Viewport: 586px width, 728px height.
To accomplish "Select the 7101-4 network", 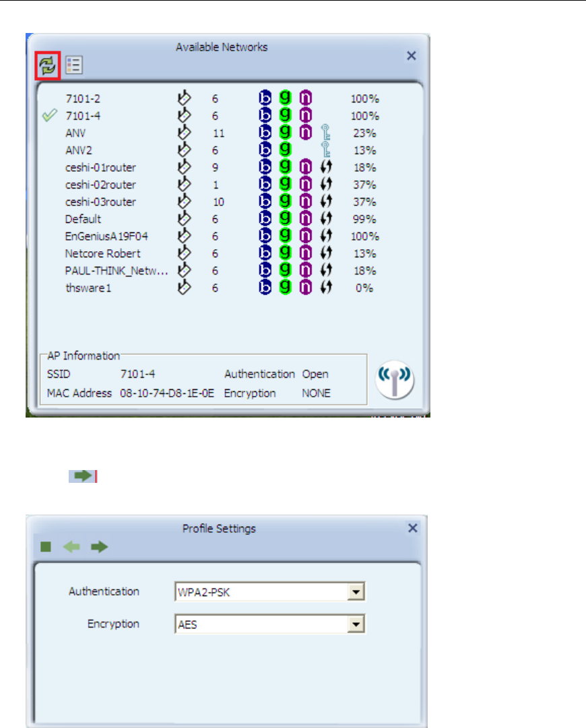I will 83,116.
